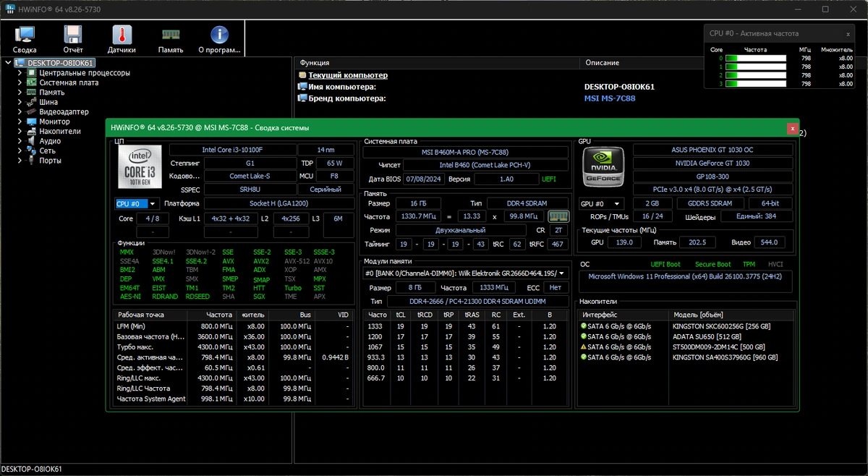This screenshot has height=476, width=868.
Task: Click the underlined Текущий компьютер entry
Action: coord(348,75)
